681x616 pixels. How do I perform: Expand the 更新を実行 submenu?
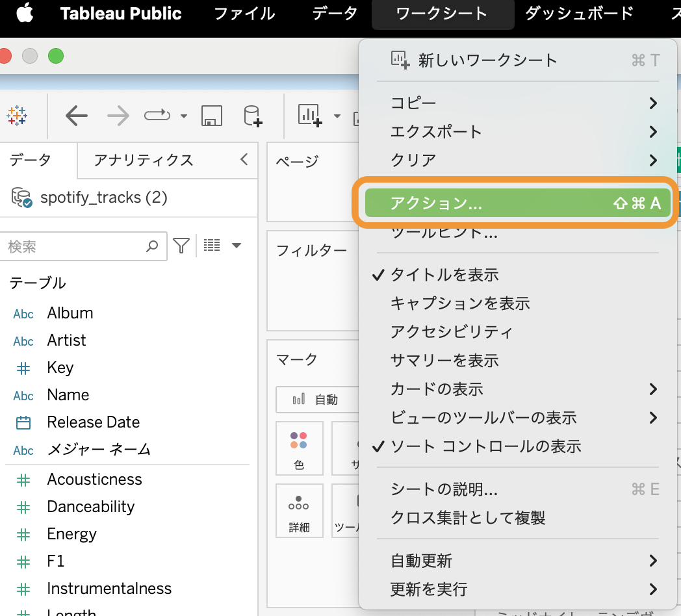pos(518,589)
